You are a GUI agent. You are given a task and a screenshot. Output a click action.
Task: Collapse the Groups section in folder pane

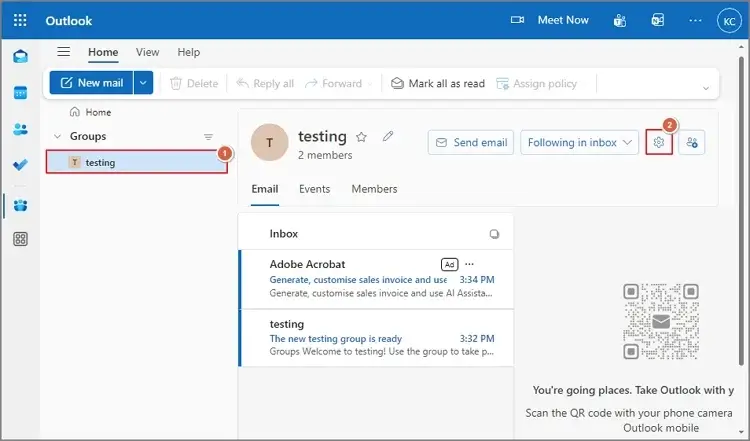pos(58,136)
